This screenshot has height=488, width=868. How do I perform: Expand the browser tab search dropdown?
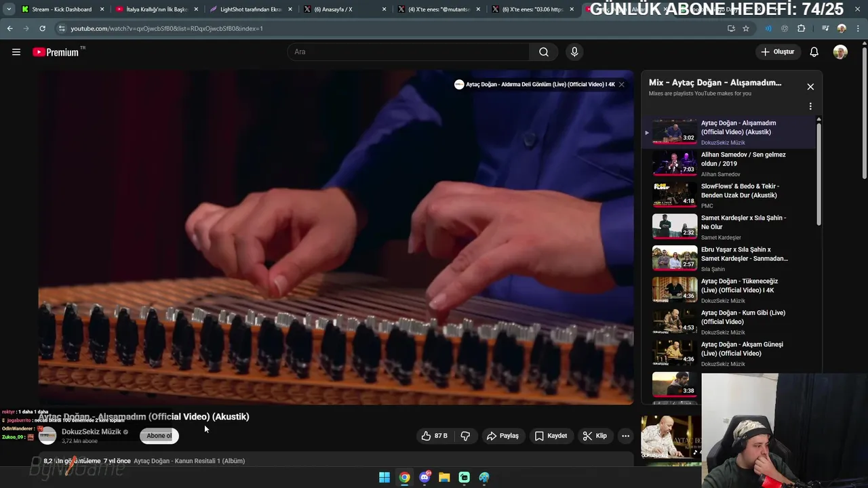click(x=9, y=9)
